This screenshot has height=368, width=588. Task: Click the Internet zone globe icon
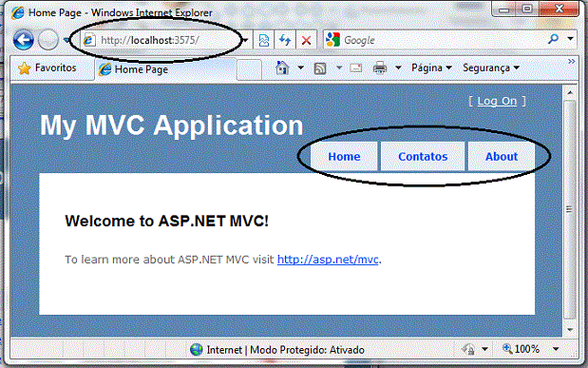pos(196,350)
